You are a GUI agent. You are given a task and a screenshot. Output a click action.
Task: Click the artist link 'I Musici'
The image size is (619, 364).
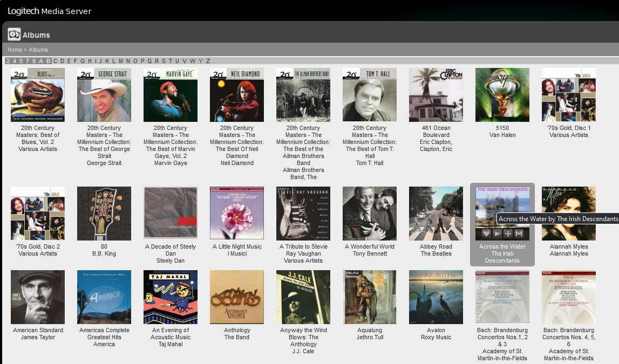pyautogui.click(x=237, y=253)
